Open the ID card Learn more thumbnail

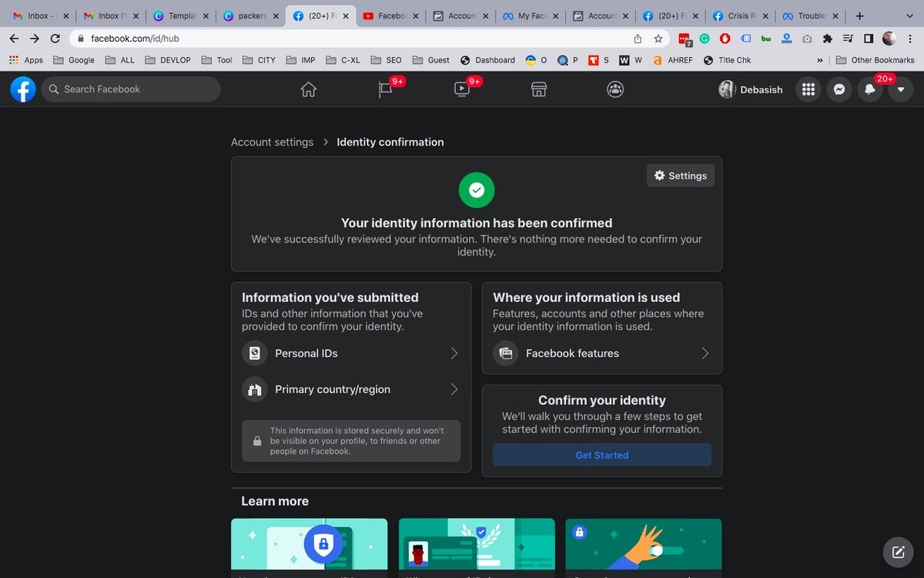[477, 547]
